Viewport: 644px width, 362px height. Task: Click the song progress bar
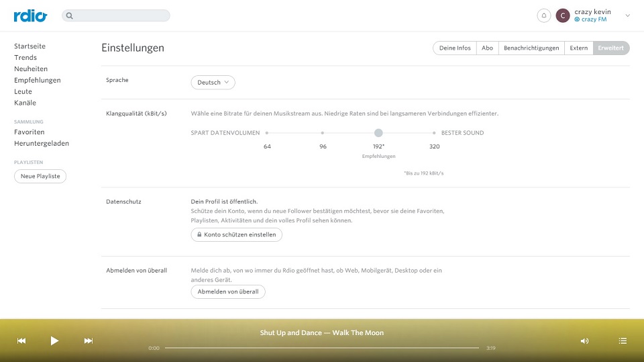tap(322, 348)
